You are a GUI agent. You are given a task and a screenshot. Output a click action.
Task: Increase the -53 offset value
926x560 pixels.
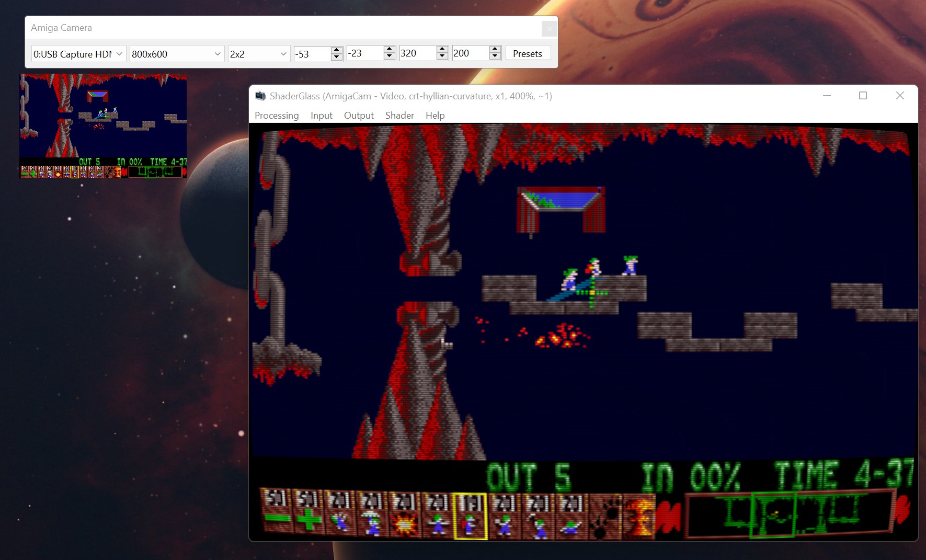[x=337, y=50]
